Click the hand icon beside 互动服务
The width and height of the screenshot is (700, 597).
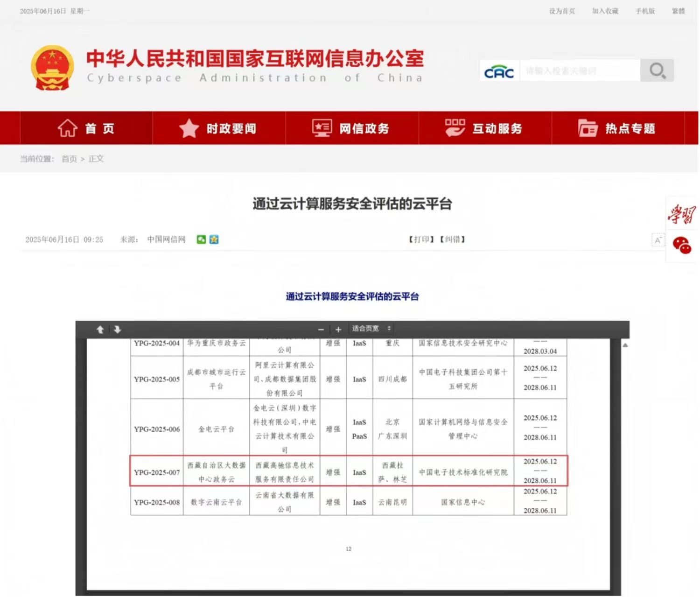click(x=455, y=128)
